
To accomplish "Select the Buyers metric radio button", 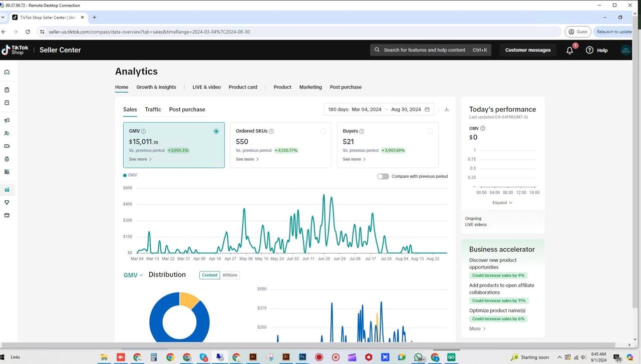I will coord(430,131).
